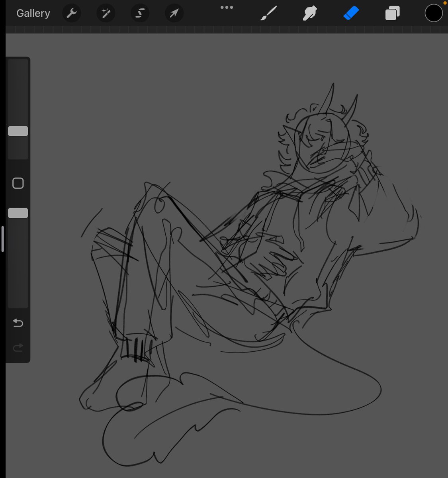Select the Eraser tool
448x478 pixels.
click(x=351, y=13)
